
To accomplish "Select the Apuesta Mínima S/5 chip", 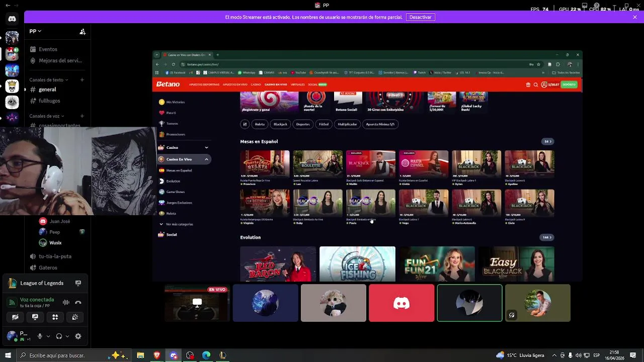I will tap(380, 124).
